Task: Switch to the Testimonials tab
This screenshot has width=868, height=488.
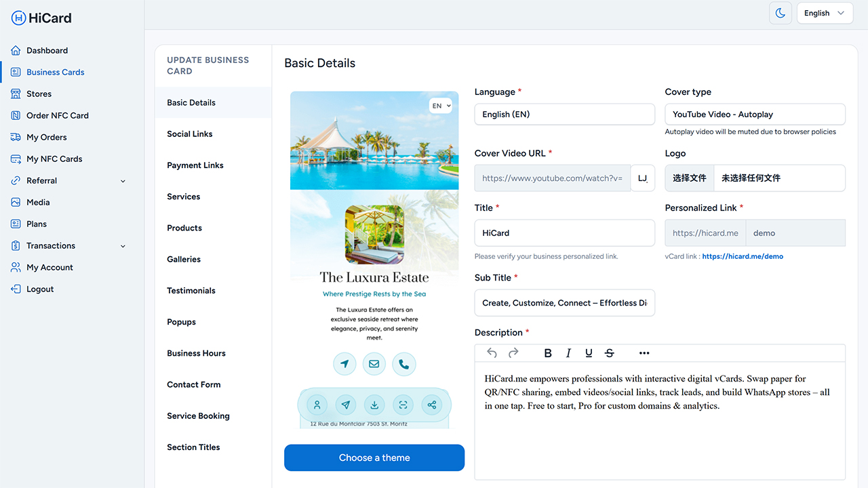Action: click(213, 291)
